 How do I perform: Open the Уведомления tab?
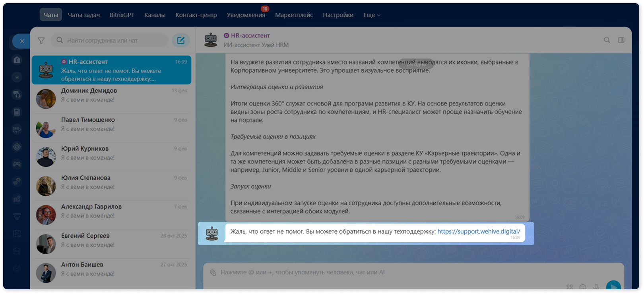pos(246,15)
